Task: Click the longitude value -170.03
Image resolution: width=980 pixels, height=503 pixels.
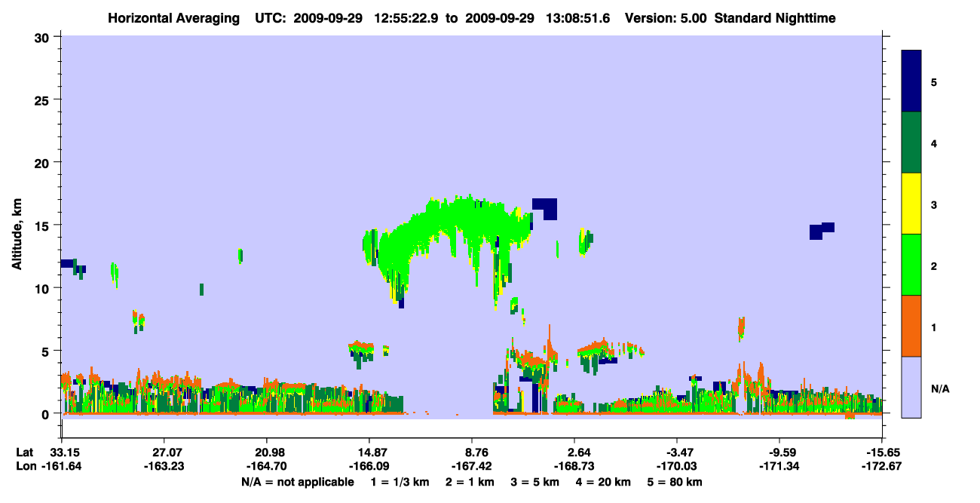Action: point(676,467)
